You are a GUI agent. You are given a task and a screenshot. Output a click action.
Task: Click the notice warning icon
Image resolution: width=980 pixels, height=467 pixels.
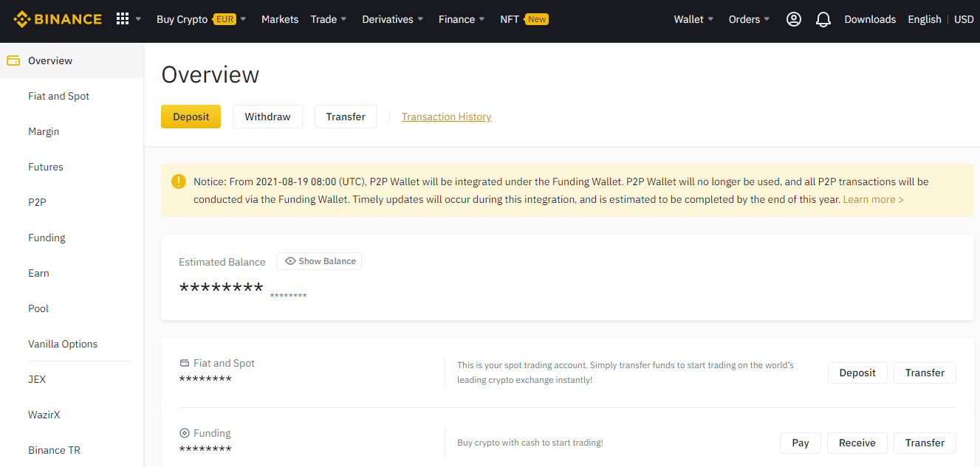point(179,181)
